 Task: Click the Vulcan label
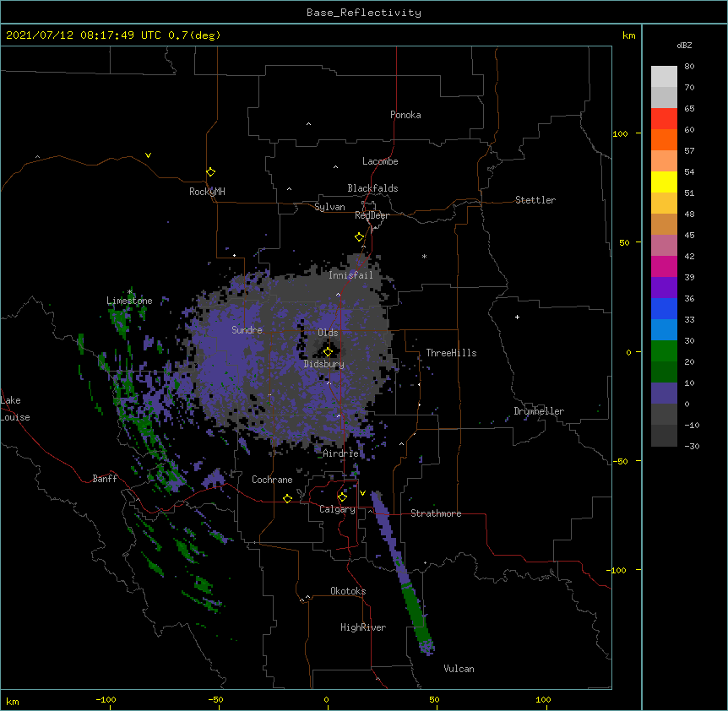click(x=459, y=669)
